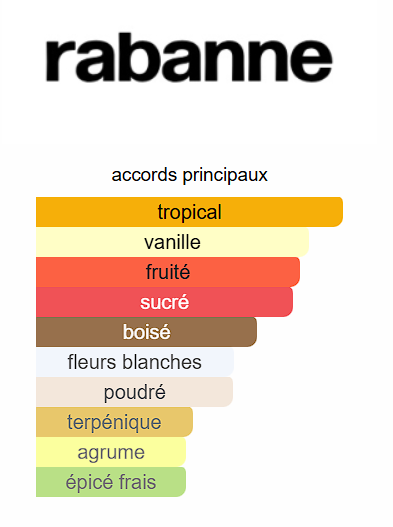Screen dimensions: 393x527
Task: Choose the orange-red fruité accord bar
Action: coord(168,272)
